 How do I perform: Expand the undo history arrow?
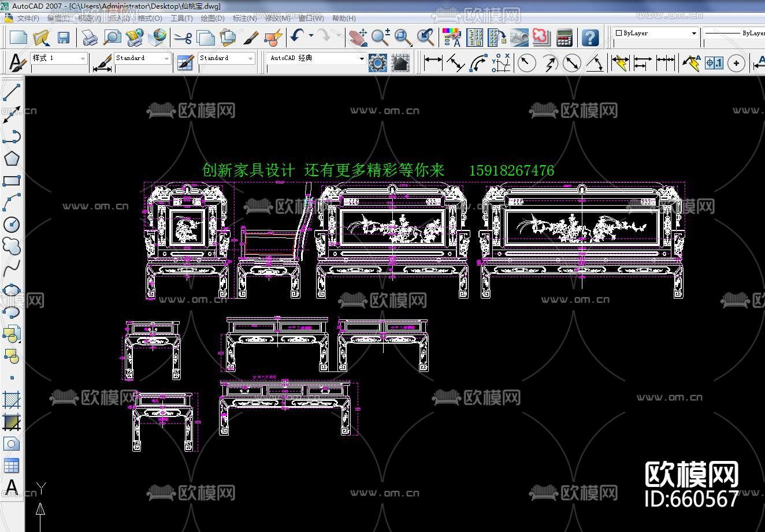click(x=311, y=36)
